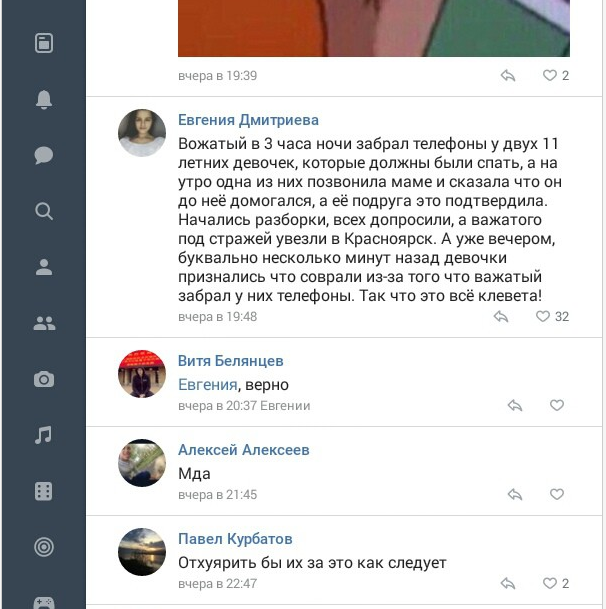
Task: Open messages speech bubble icon
Action: coord(44,155)
